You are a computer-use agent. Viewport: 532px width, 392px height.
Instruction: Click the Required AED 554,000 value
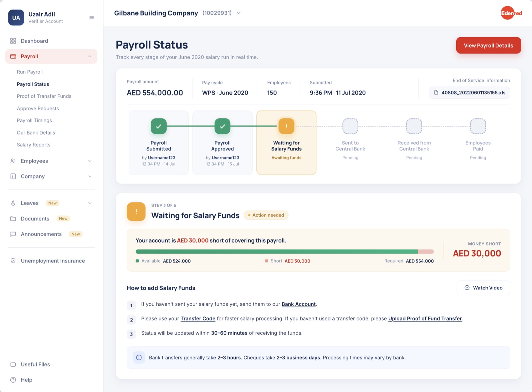click(420, 261)
